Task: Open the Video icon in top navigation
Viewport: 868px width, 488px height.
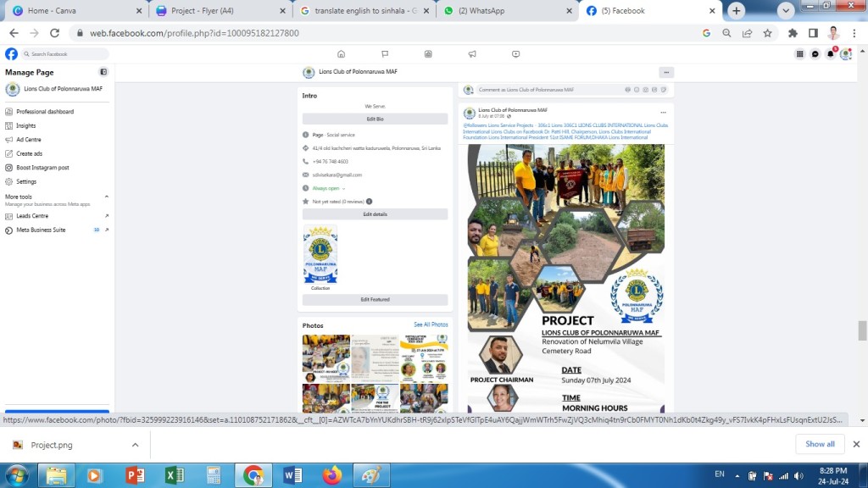Action: (516, 53)
